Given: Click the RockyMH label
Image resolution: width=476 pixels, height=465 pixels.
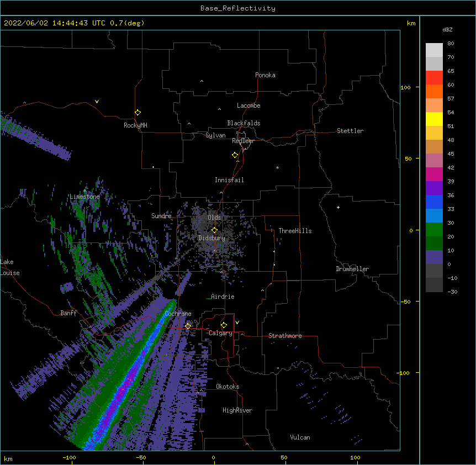Looking at the screenshot, I should tap(135, 125).
